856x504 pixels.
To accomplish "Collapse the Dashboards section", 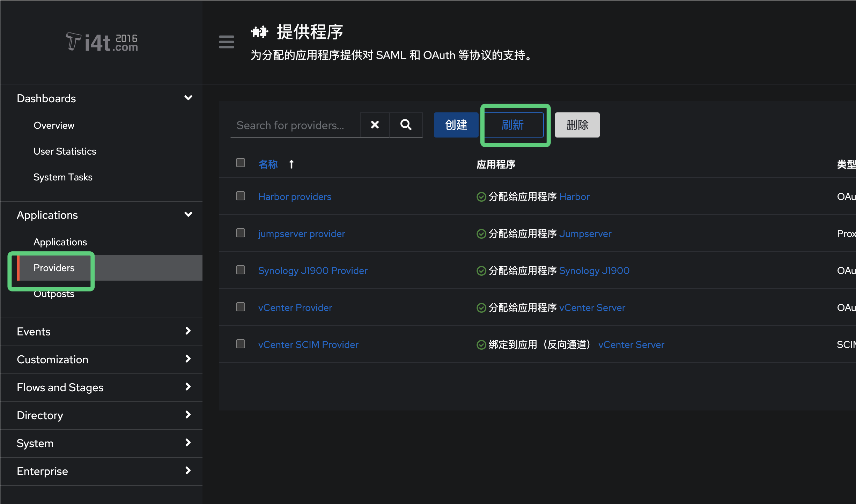I will pyautogui.click(x=188, y=98).
